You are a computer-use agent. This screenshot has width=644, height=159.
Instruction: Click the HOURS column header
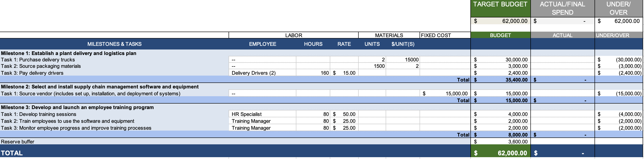click(x=313, y=44)
